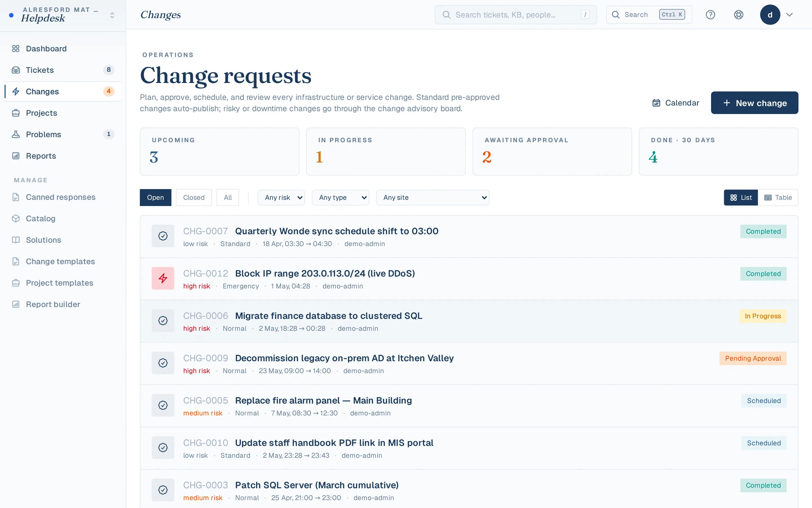The image size is (812, 508).
Task: Expand the Any type filter
Action: (340, 198)
